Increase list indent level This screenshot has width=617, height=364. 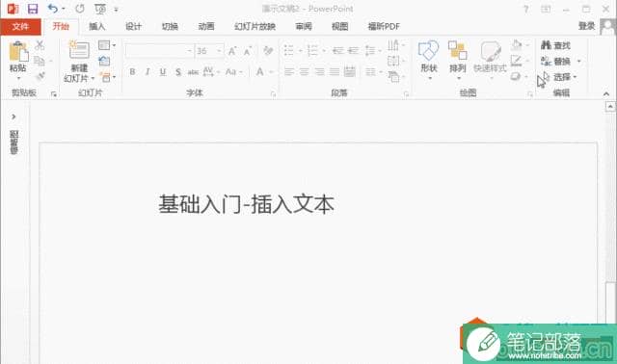tap(353, 50)
